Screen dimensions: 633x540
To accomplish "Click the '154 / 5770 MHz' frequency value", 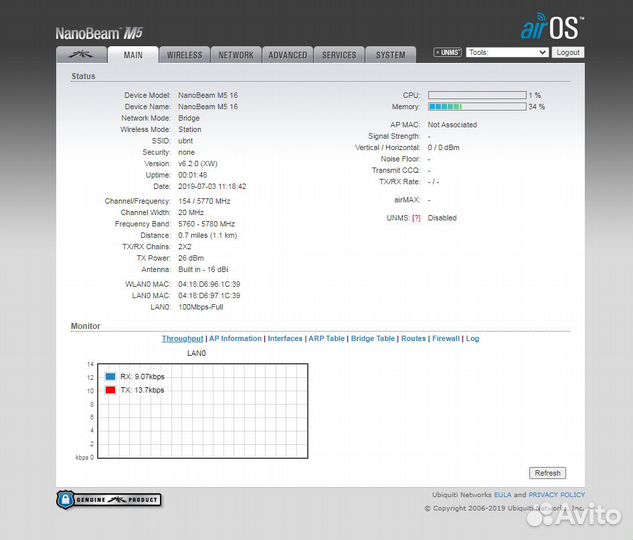I will point(204,201).
